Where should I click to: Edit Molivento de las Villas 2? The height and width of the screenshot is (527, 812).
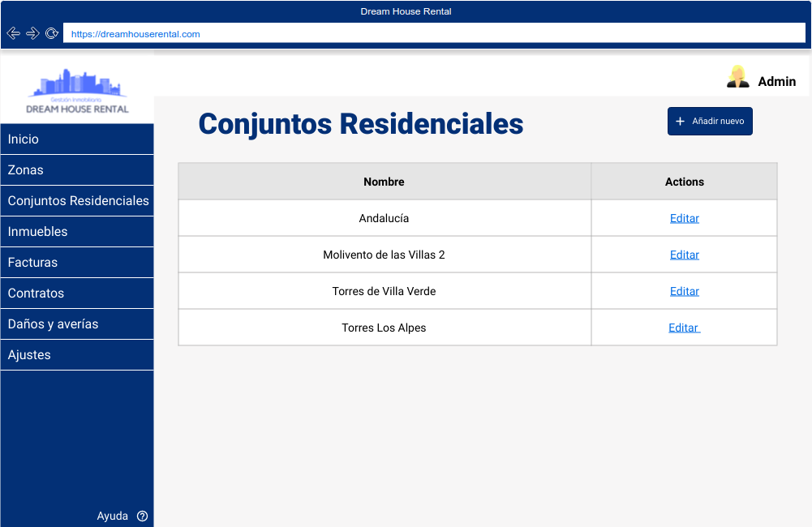click(684, 255)
